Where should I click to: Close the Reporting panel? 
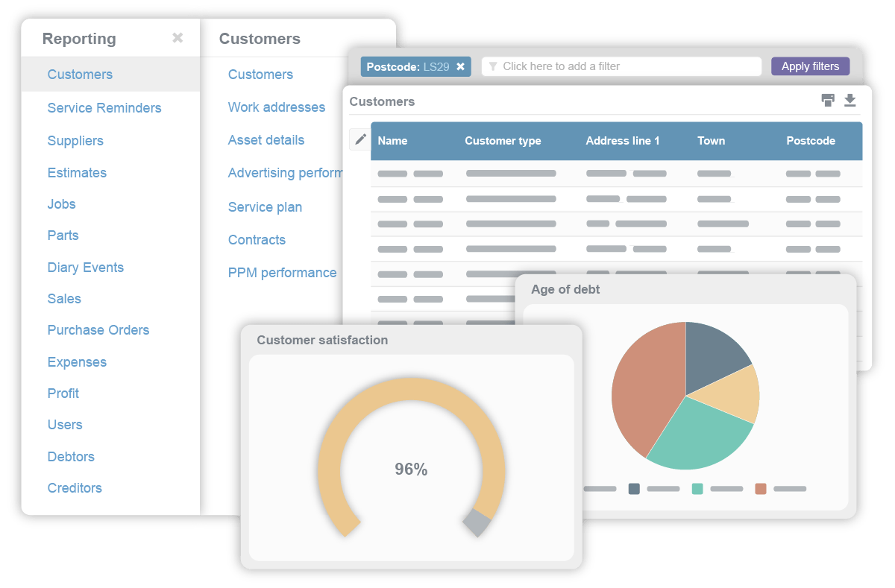point(177,38)
